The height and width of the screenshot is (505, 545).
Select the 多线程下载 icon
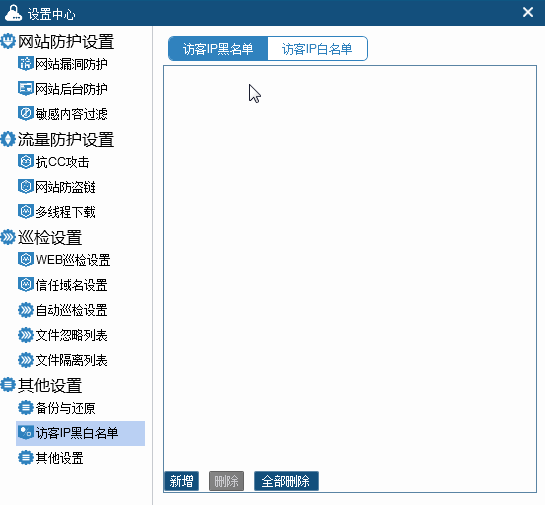[x=25, y=212]
